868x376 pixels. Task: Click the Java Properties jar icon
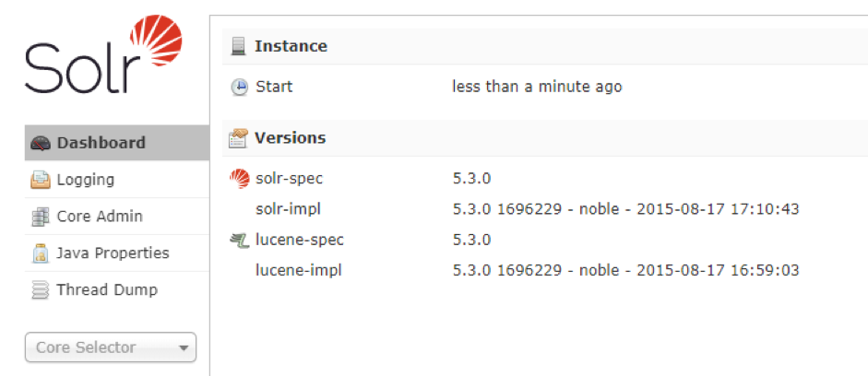[x=40, y=253]
